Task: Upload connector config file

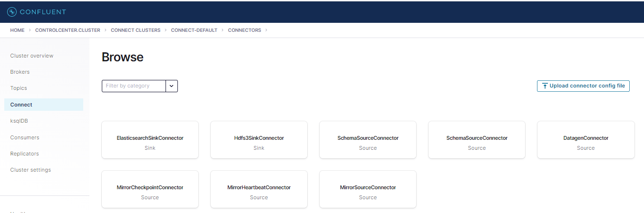Action: [583, 86]
